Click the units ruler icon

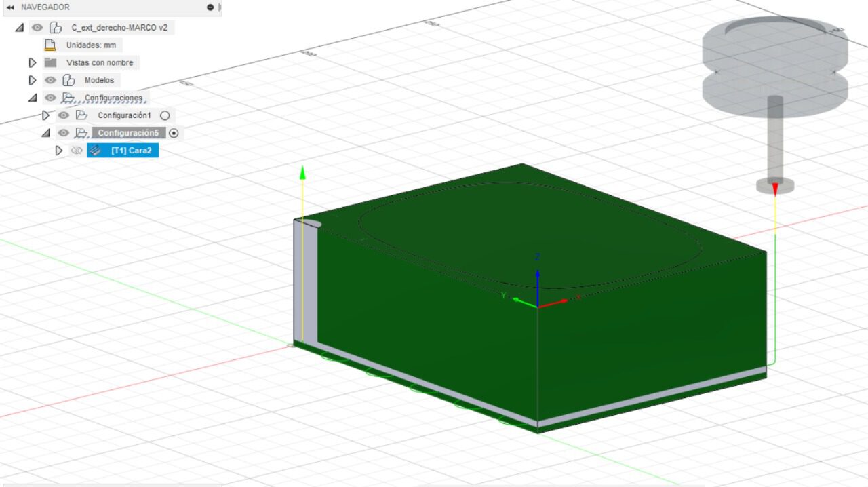click(x=50, y=45)
